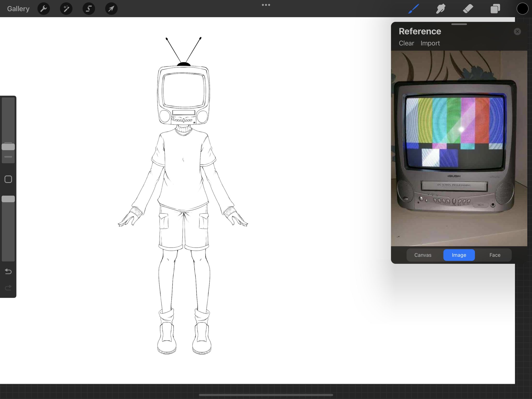Open the three-dot multitasking menu
The width and height of the screenshot is (532, 399).
tap(266, 5)
